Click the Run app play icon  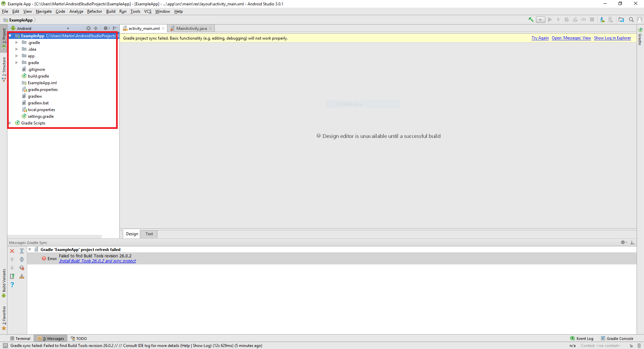click(x=550, y=20)
